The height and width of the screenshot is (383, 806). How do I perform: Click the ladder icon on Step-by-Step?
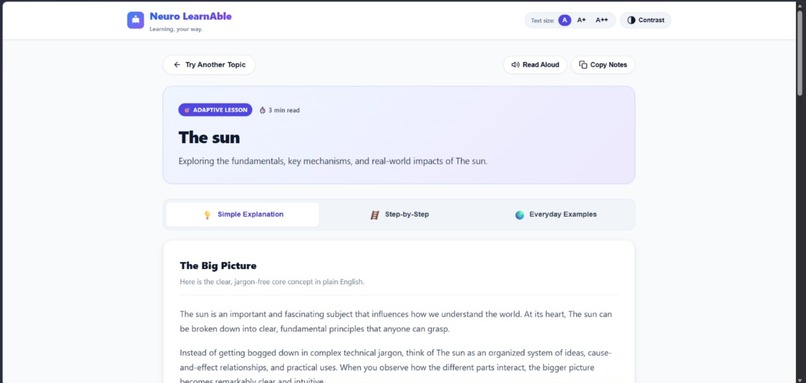[x=375, y=215]
